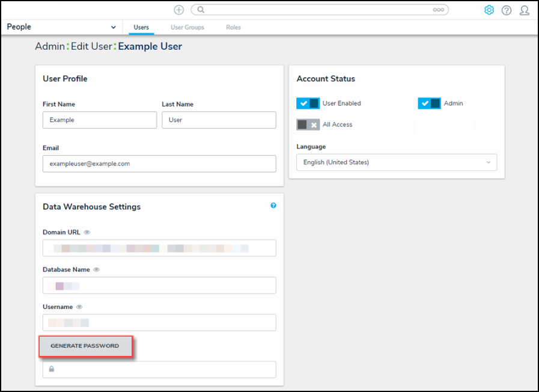This screenshot has width=539, height=392.
Task: Switch to the Roles tab
Action: pyautogui.click(x=233, y=27)
